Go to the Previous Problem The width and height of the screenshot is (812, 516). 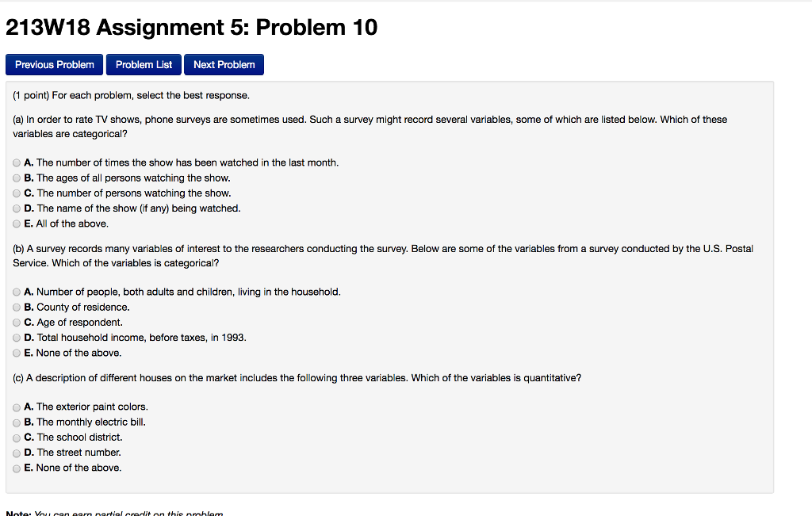(53, 64)
